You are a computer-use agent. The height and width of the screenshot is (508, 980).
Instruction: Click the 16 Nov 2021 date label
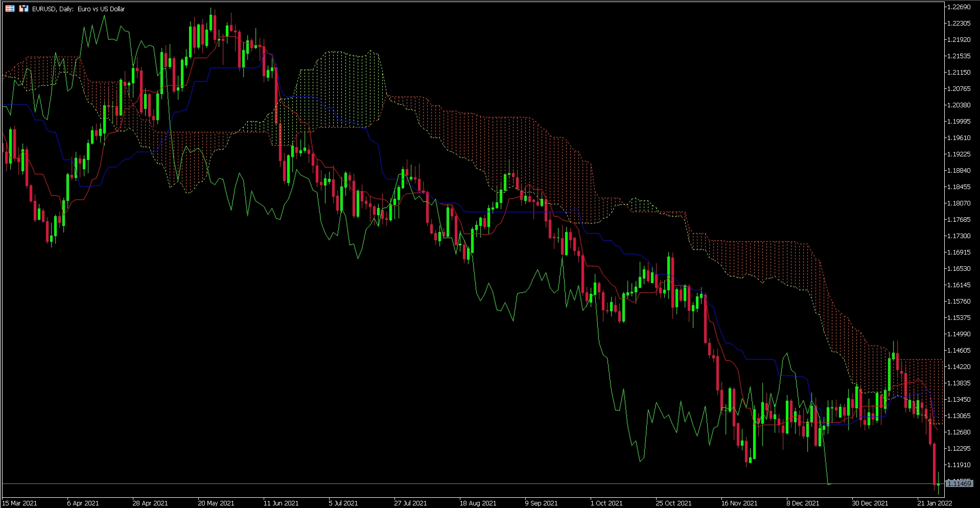[x=739, y=503]
